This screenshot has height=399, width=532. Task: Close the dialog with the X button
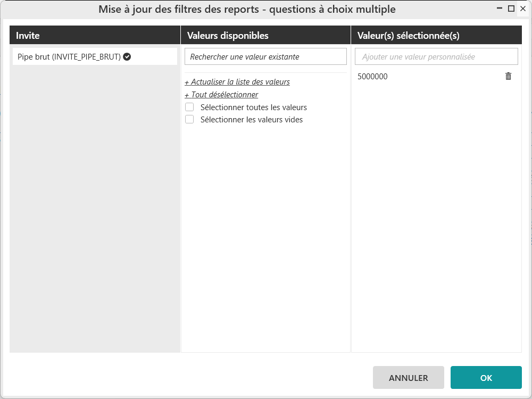[523, 9]
